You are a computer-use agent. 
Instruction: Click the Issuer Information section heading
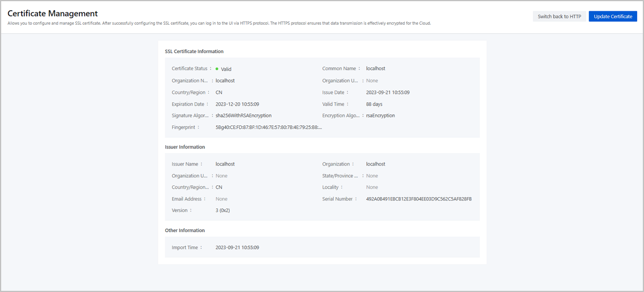[x=185, y=147]
